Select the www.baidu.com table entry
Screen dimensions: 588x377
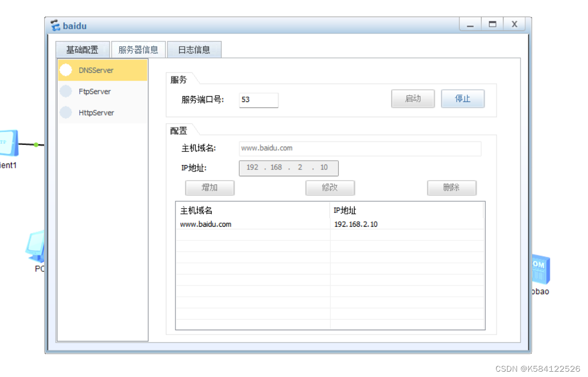[x=206, y=224]
